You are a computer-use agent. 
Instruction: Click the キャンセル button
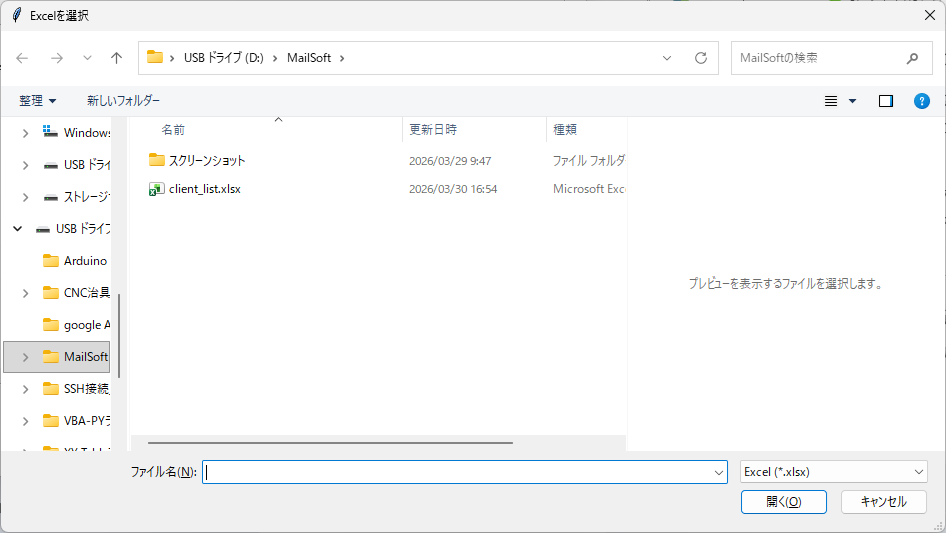(x=884, y=502)
